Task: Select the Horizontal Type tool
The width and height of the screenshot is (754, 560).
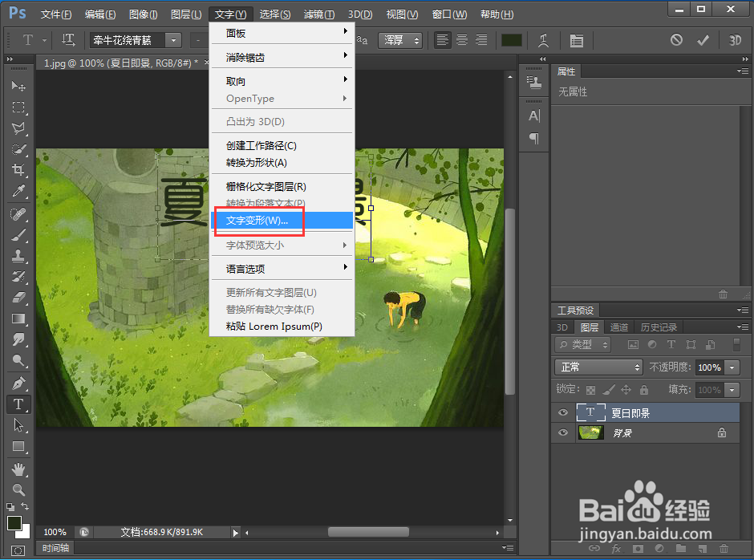Action: 18,404
